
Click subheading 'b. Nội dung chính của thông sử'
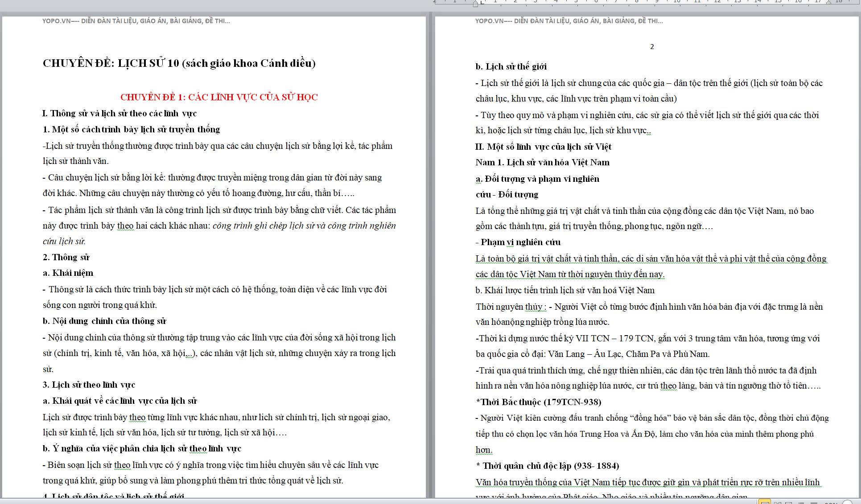104,321
